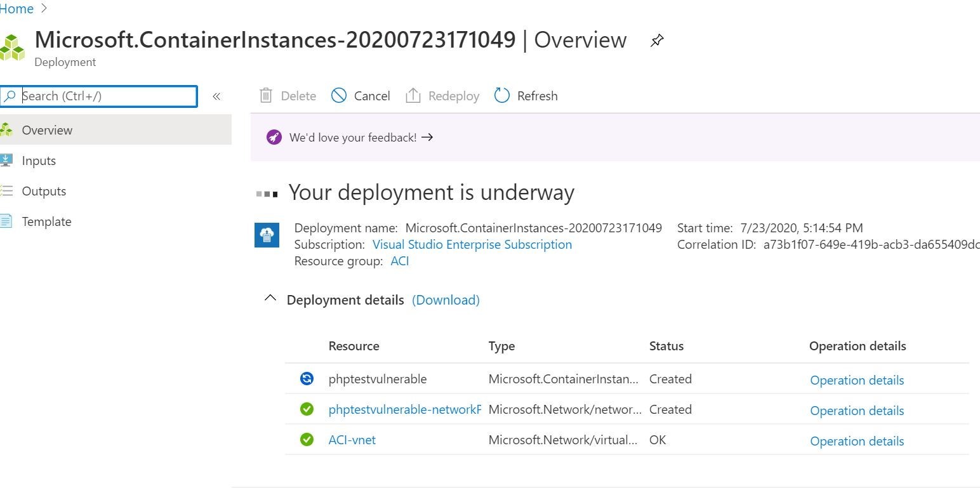Click the spinning status icon next to phptestvulnerable
The image size is (980, 488).
point(307,378)
